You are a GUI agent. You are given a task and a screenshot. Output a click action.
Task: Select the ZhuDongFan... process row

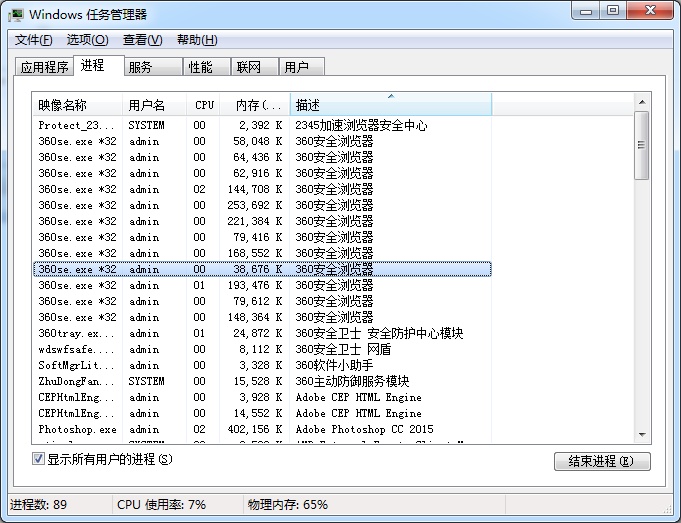262,381
